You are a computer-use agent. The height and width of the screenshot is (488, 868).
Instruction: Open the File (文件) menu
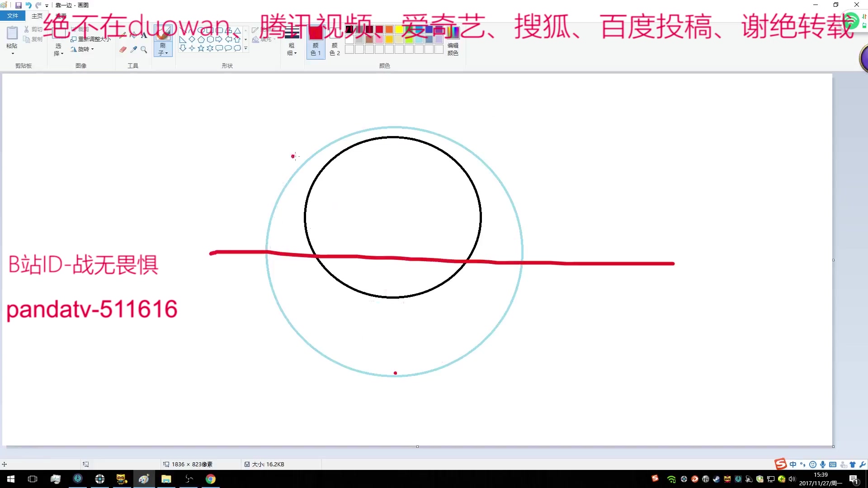13,16
